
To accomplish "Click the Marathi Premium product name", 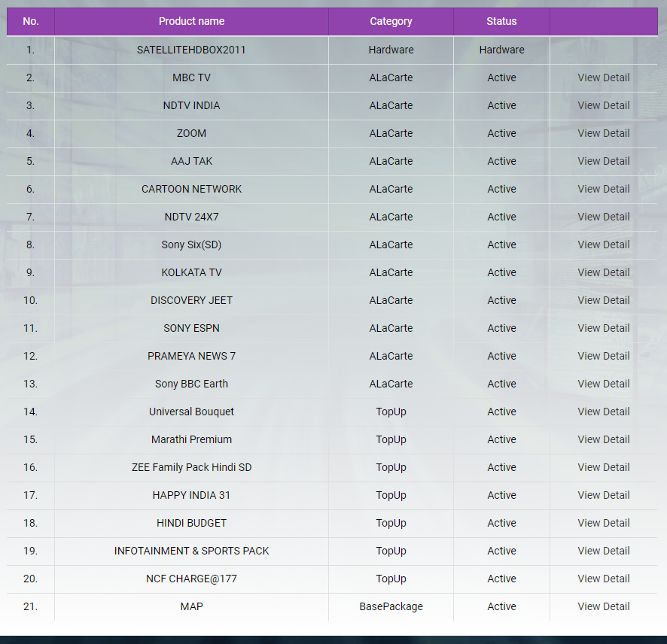I will click(x=191, y=439).
